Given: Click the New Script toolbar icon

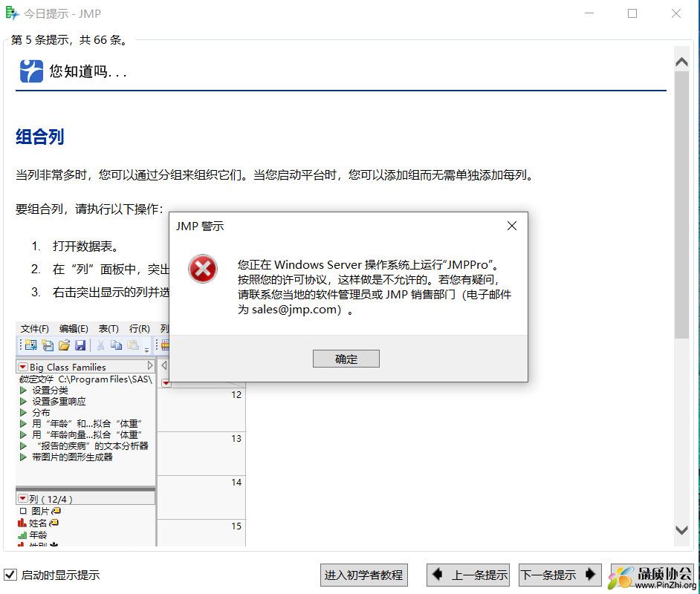Looking at the screenshot, I should pos(48,345).
